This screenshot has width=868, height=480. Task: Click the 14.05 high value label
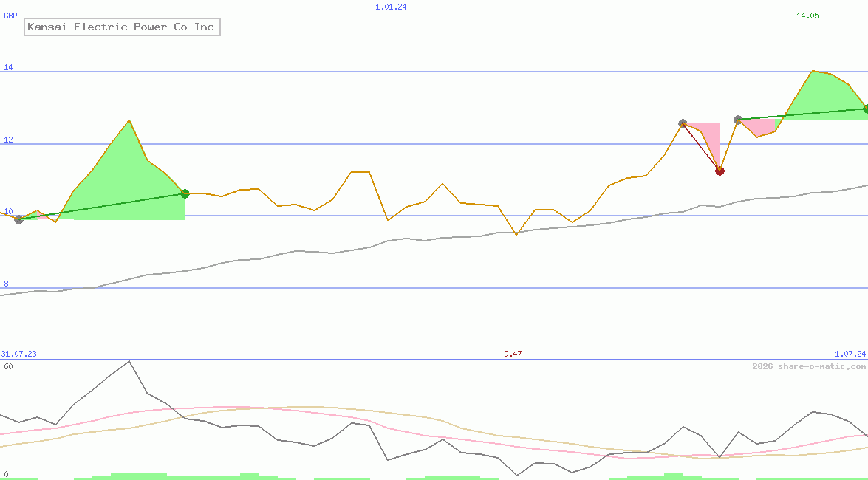(x=807, y=16)
